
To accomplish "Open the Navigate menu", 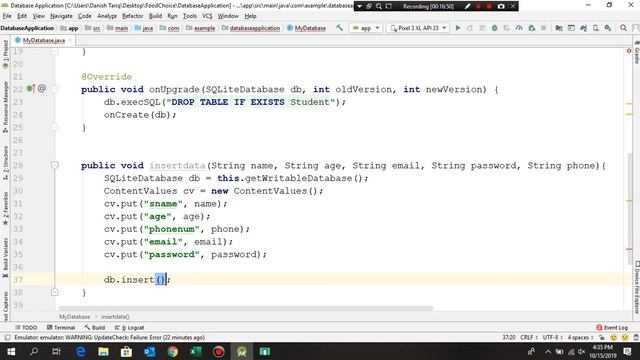I will tap(61, 16).
